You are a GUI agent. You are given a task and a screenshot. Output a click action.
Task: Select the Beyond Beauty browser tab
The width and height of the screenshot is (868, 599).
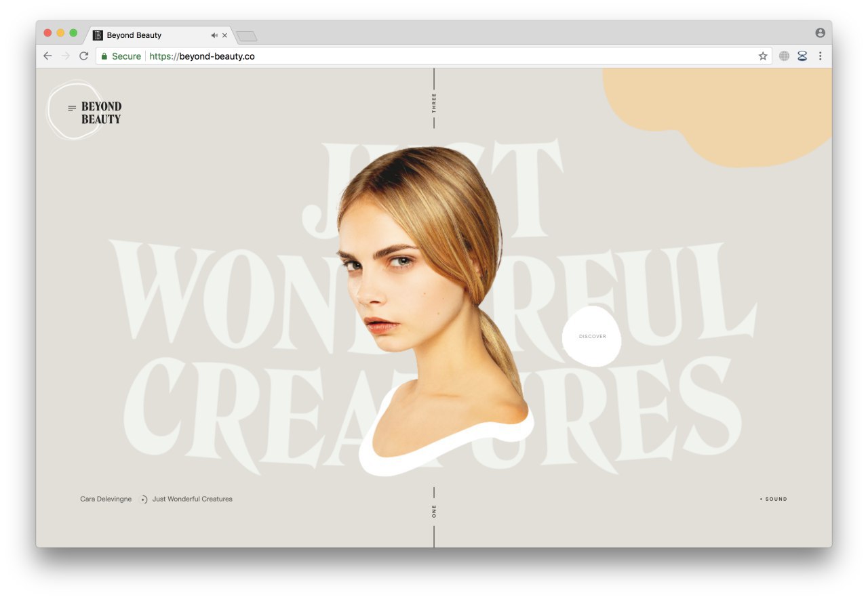(x=159, y=35)
